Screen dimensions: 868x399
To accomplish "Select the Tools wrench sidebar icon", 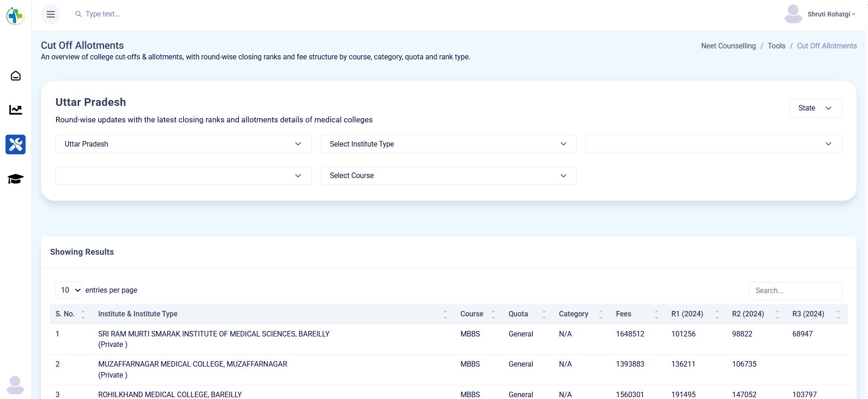I will (16, 144).
